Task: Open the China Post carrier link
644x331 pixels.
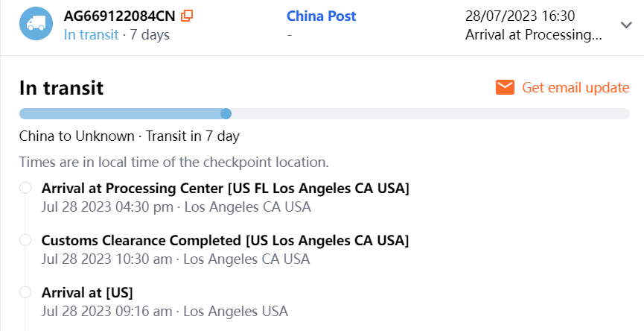Action: pos(321,16)
